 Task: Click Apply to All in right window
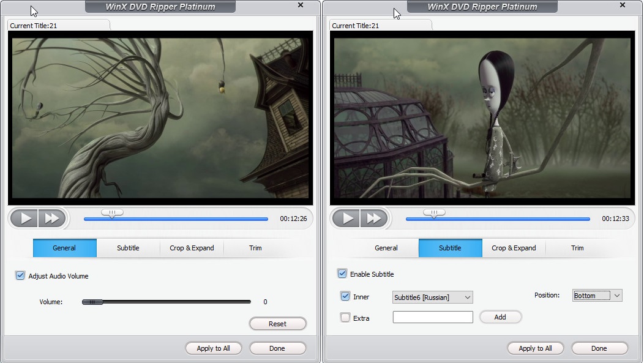(x=535, y=348)
